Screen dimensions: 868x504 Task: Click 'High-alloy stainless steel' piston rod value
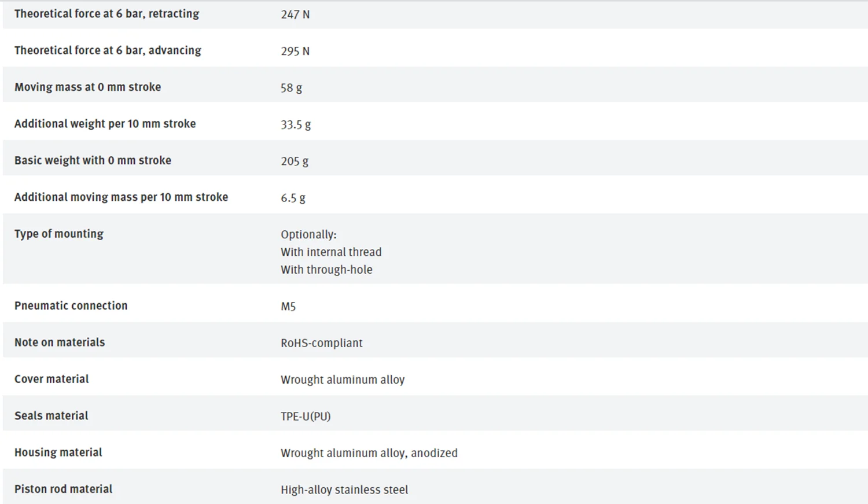pos(344,490)
